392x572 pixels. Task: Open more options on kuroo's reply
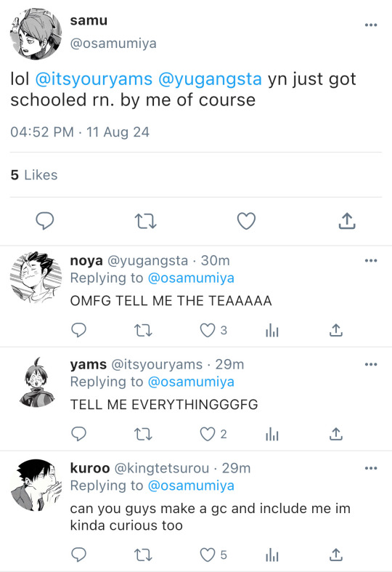coord(371,468)
